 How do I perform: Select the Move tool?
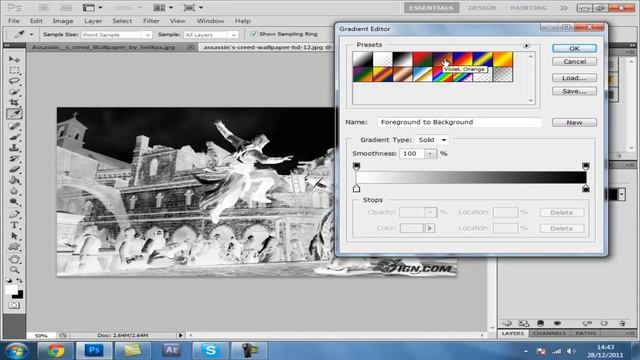[14, 60]
